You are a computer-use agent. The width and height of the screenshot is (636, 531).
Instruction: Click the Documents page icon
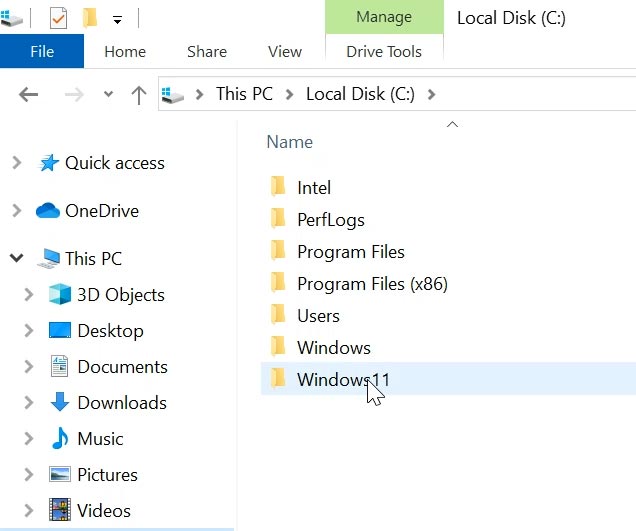coord(59,366)
